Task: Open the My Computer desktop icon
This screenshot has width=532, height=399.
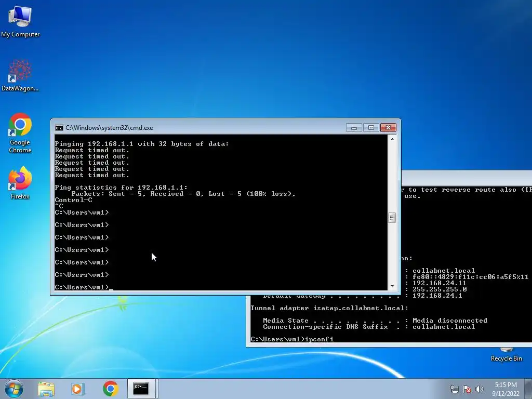Action: click(x=20, y=21)
